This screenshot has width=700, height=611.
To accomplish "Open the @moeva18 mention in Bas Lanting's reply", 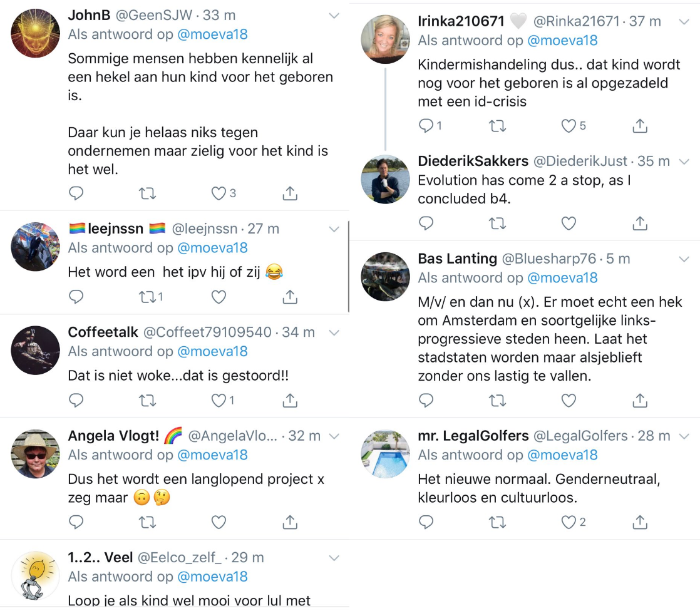I will click(562, 277).
